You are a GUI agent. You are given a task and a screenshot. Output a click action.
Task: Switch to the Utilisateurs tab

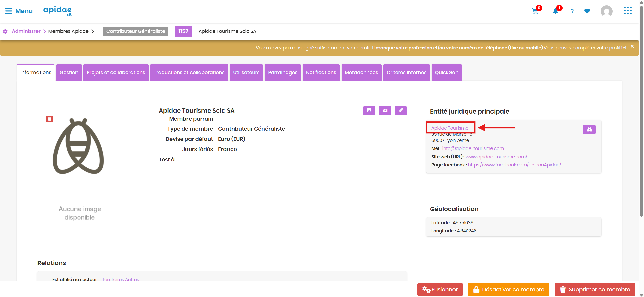(246, 72)
